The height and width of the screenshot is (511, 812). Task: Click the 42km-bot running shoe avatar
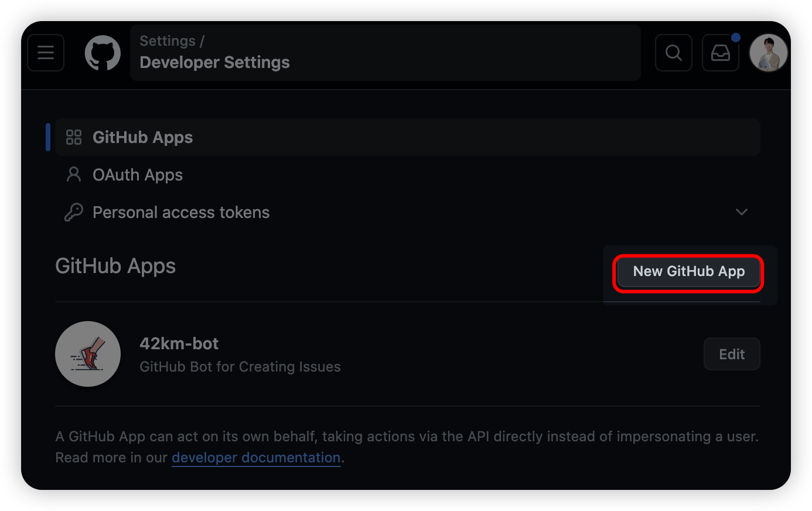[88, 354]
